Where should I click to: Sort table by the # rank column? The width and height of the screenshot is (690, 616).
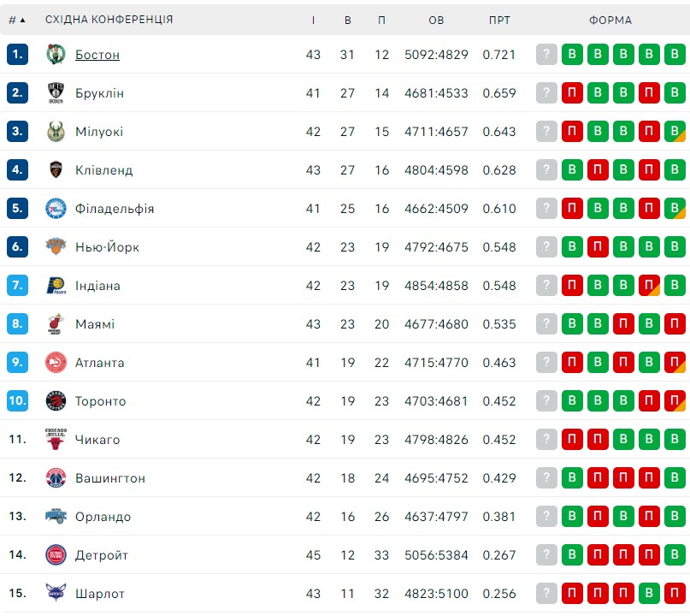click(x=17, y=20)
